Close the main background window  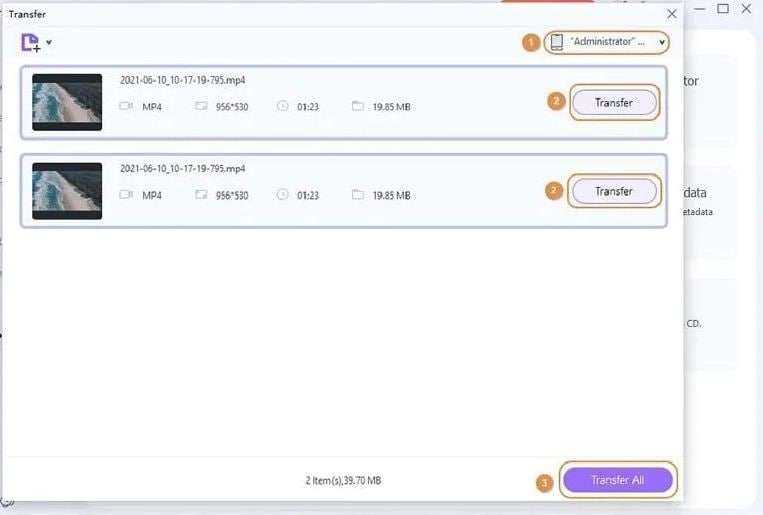coord(746,8)
